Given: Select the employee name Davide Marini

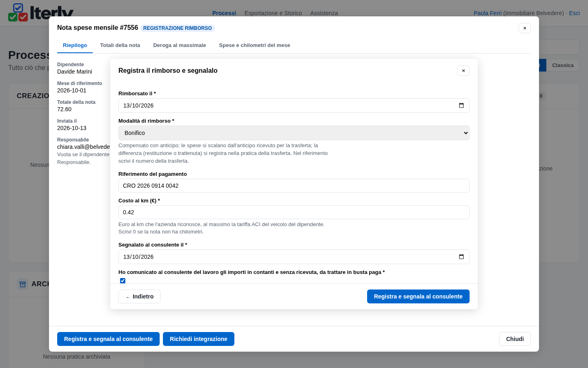Looking at the screenshot, I should (75, 72).
